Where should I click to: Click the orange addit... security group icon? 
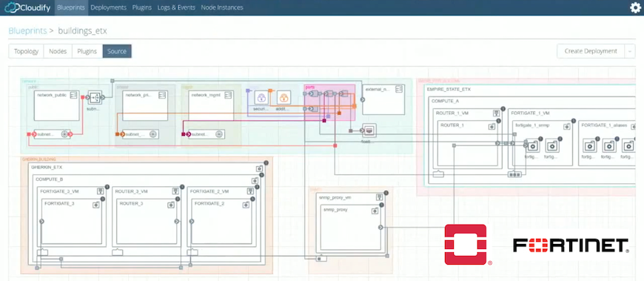click(x=284, y=98)
